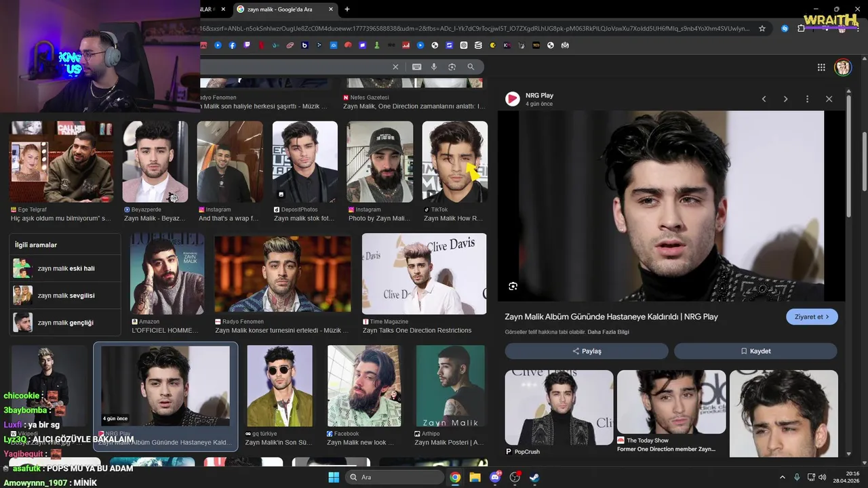868x488 pixels.
Task: Open the Windows Start menu
Action: tap(334, 477)
